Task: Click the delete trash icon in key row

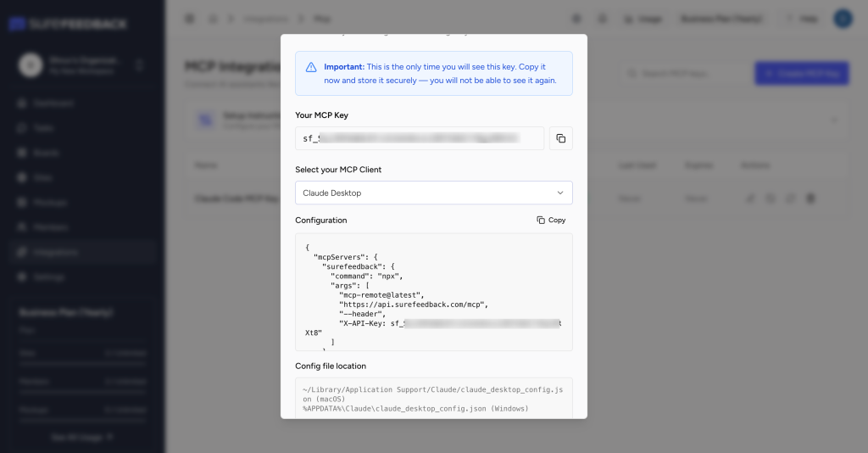Action: pos(810,199)
